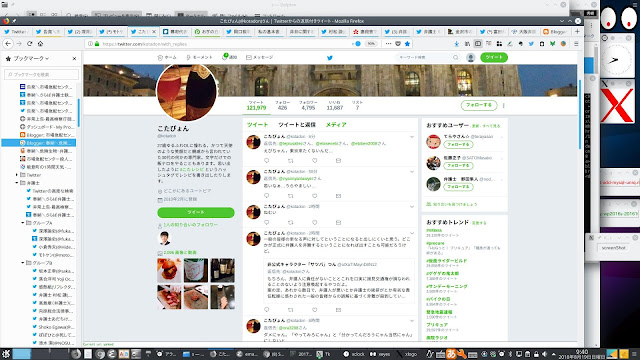Like the first tweet with heart icon
Screen dimensions: 640x360
[314, 161]
